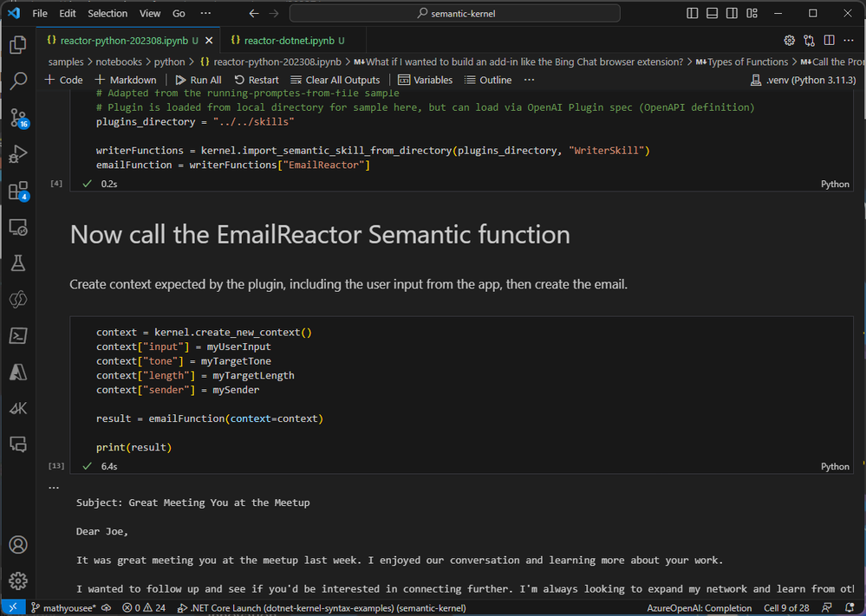Click 'What if I wanted to build...' breadcrumb
The width and height of the screenshot is (866, 616).
tap(519, 62)
